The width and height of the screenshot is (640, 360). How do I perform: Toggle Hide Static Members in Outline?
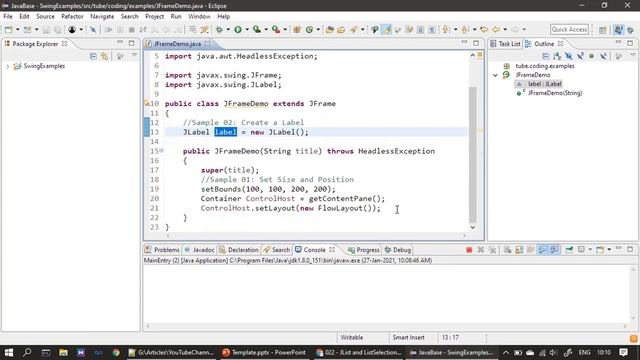click(x=580, y=56)
